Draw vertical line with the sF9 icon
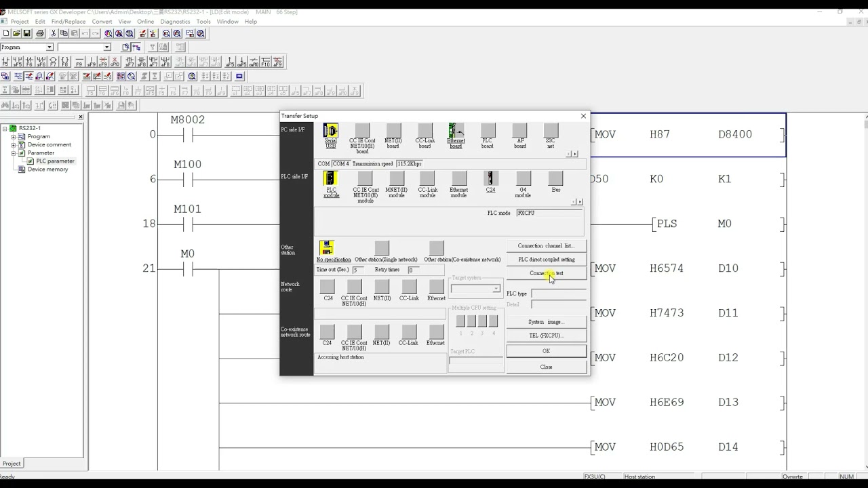This screenshot has height=488, width=868. [x=92, y=62]
